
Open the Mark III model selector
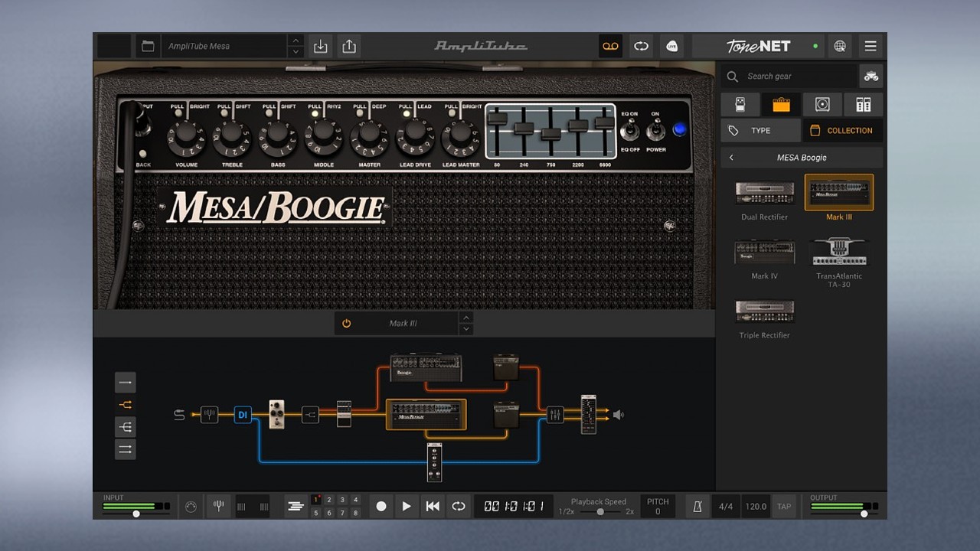[403, 324]
